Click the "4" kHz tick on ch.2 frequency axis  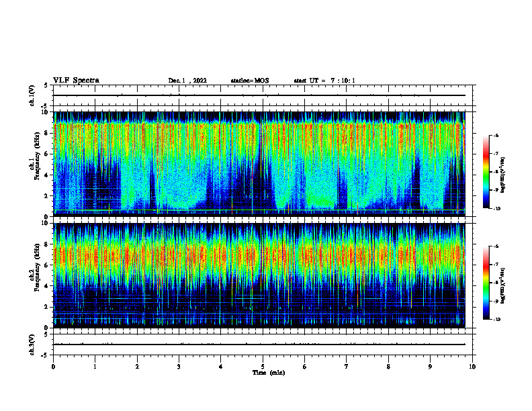46,286
